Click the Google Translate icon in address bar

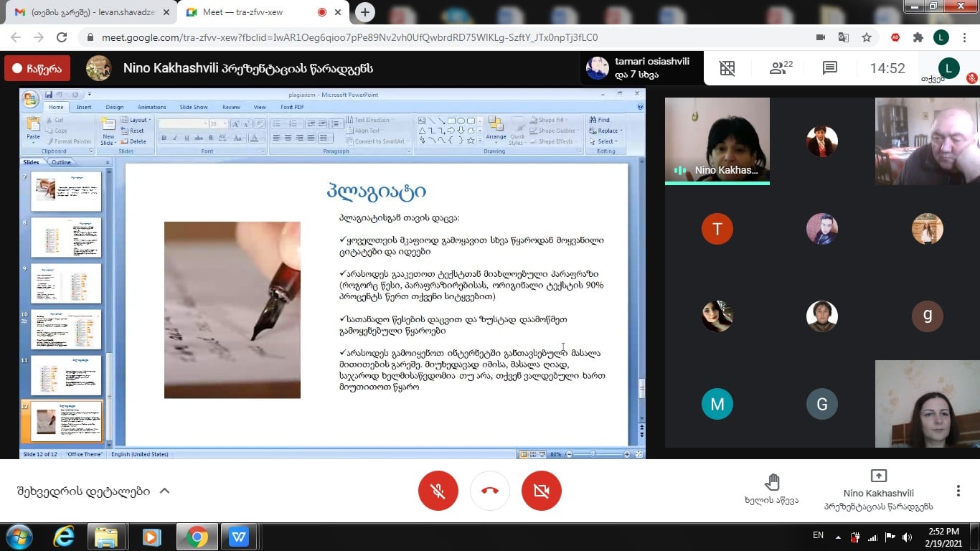[x=844, y=37]
